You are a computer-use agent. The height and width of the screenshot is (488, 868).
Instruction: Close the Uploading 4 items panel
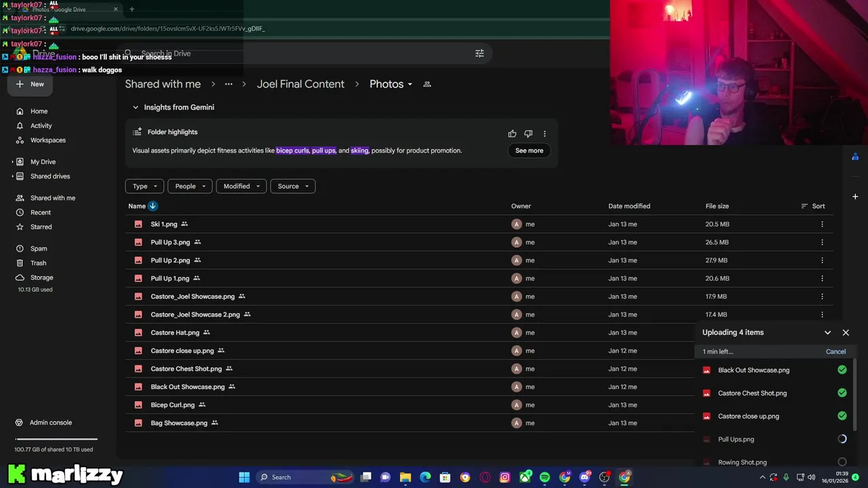[846, 333]
